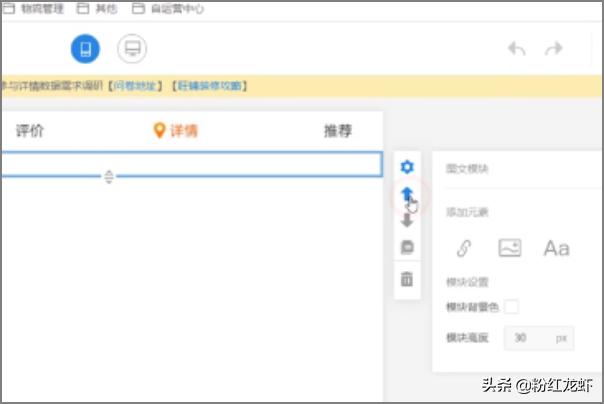Toggle 模块背景色 checkbox
Screen dimensions: 604x404
click(511, 306)
